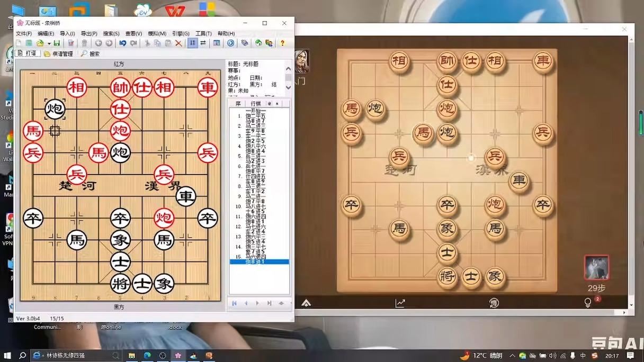Expand the open-folder dropdown arrow

coord(49,43)
